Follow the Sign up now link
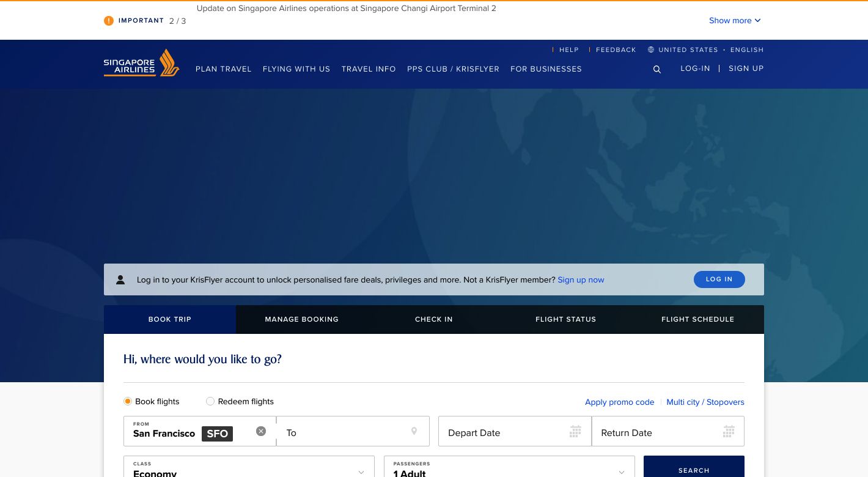868x477 pixels. [581, 279]
